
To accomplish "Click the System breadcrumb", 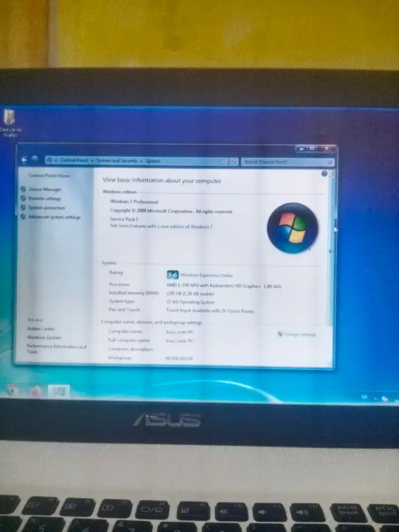I will point(153,161).
